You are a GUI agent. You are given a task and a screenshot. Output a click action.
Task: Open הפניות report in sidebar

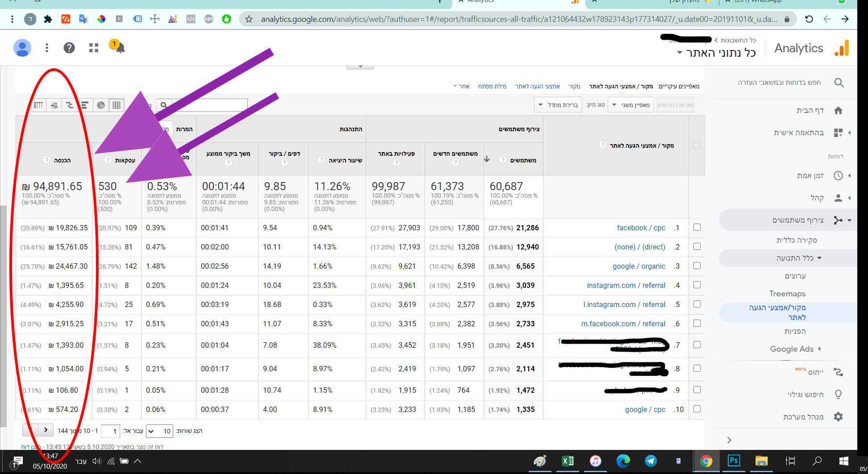pyautogui.click(x=795, y=331)
